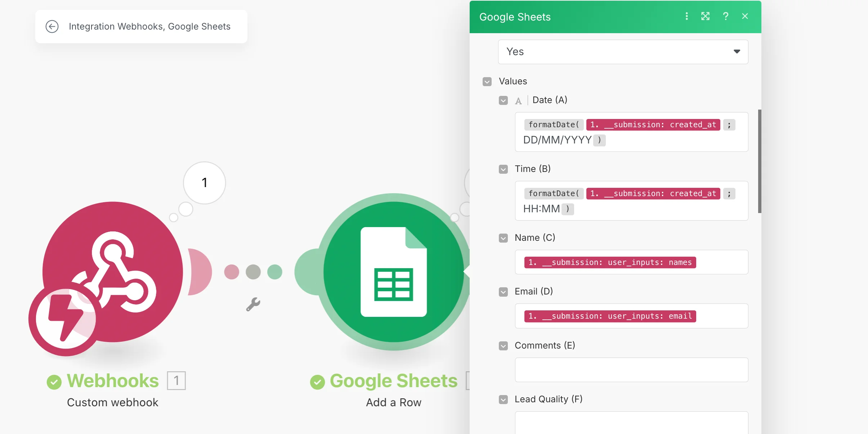Click the text-type A icon on Date field
The height and width of the screenshot is (434, 868).
point(518,101)
